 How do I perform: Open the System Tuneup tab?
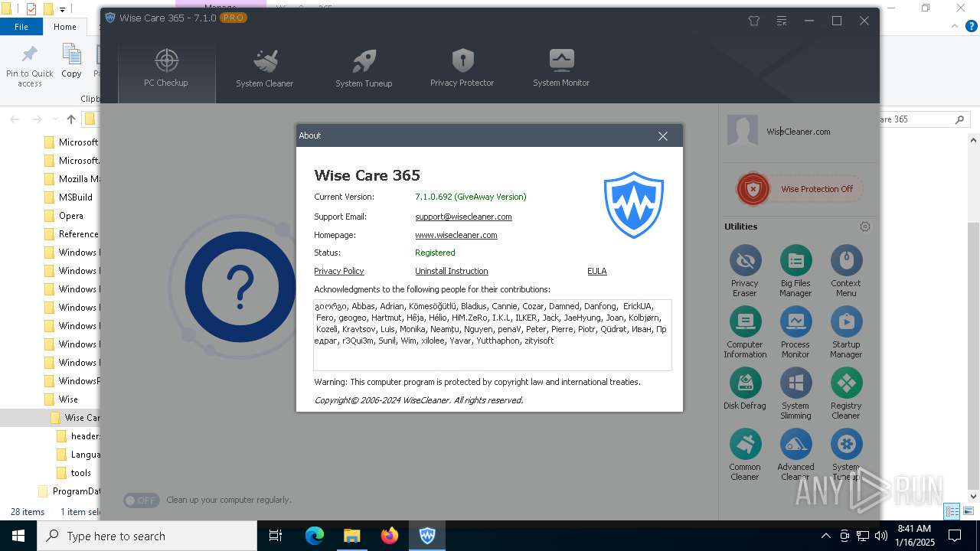[x=364, y=68]
